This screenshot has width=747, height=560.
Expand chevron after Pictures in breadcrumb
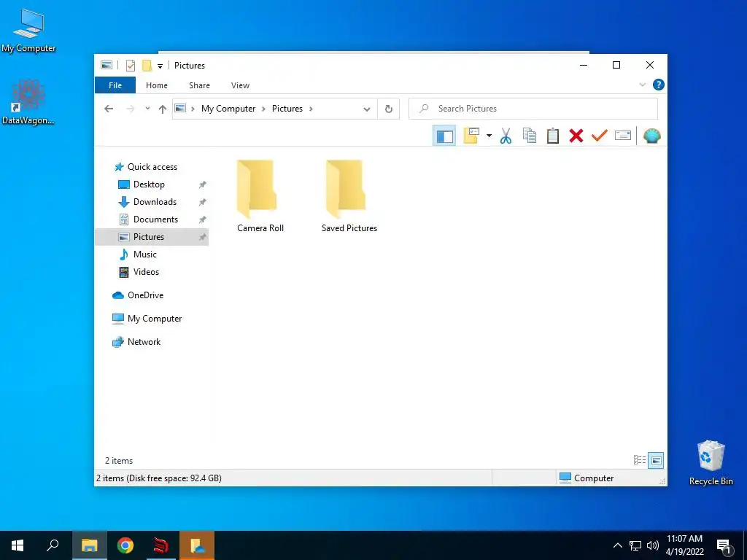click(x=311, y=109)
